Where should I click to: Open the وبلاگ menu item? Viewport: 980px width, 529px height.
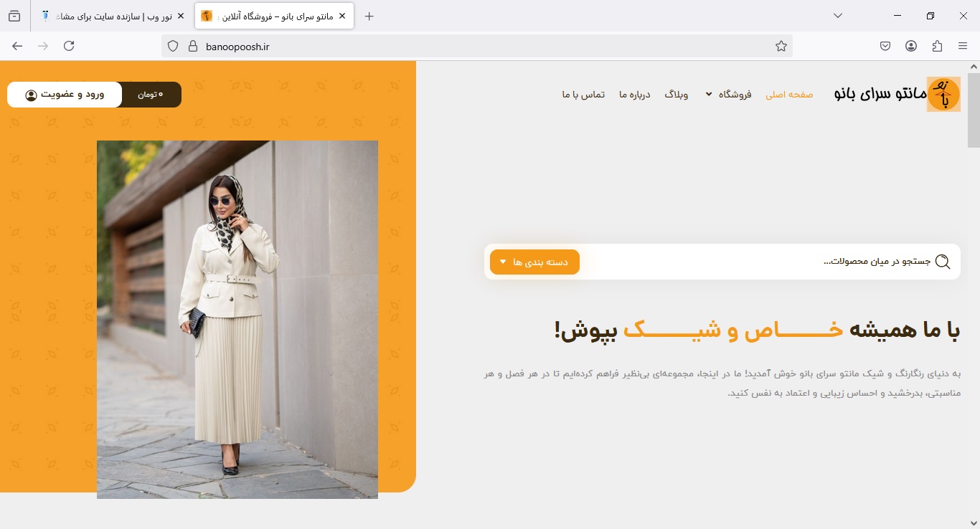pyautogui.click(x=677, y=94)
